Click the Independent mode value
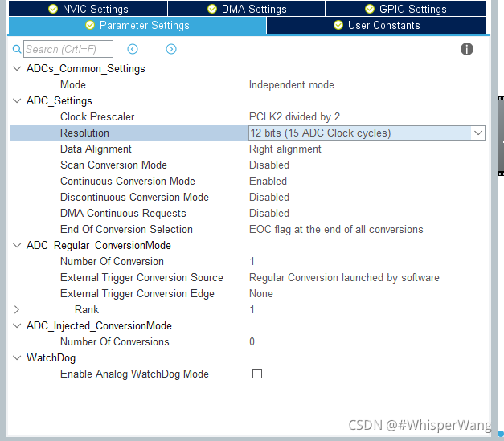 (x=292, y=84)
